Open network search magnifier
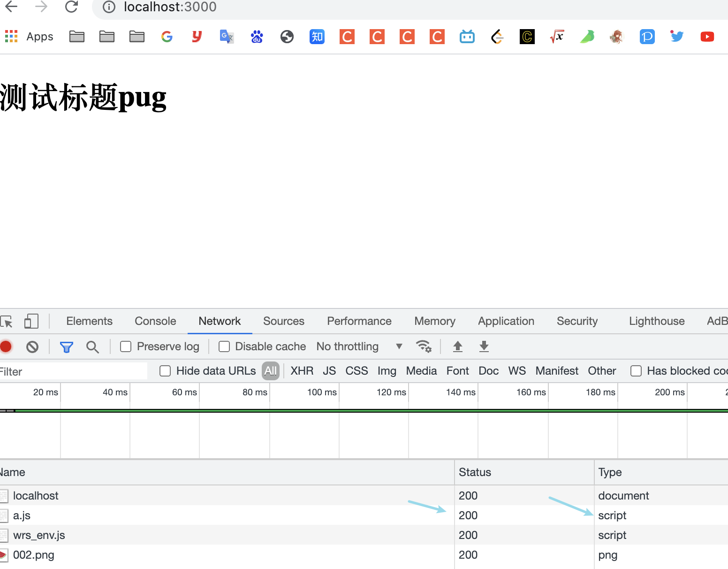728x569 pixels. pyautogui.click(x=92, y=347)
